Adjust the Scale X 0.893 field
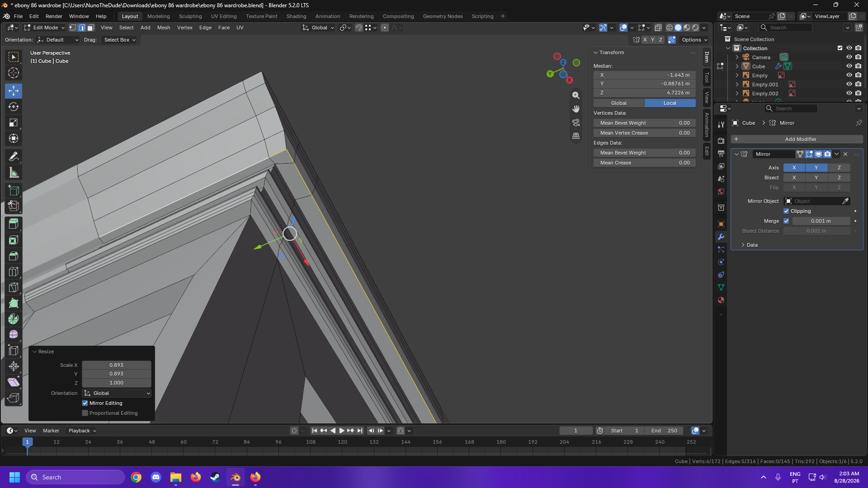 click(117, 365)
